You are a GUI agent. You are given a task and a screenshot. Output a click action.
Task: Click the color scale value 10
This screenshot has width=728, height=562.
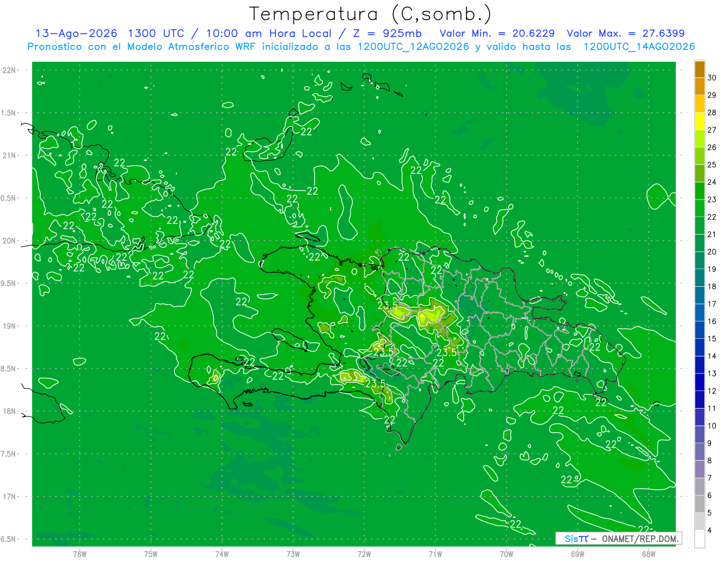(x=712, y=426)
